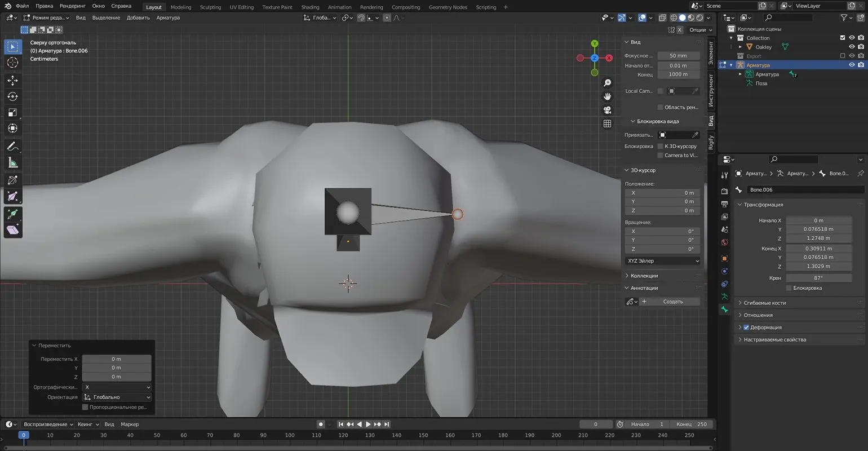The image size is (868, 451).
Task: Open the XYZ Эйлер rotation mode dropdown
Action: point(663,261)
